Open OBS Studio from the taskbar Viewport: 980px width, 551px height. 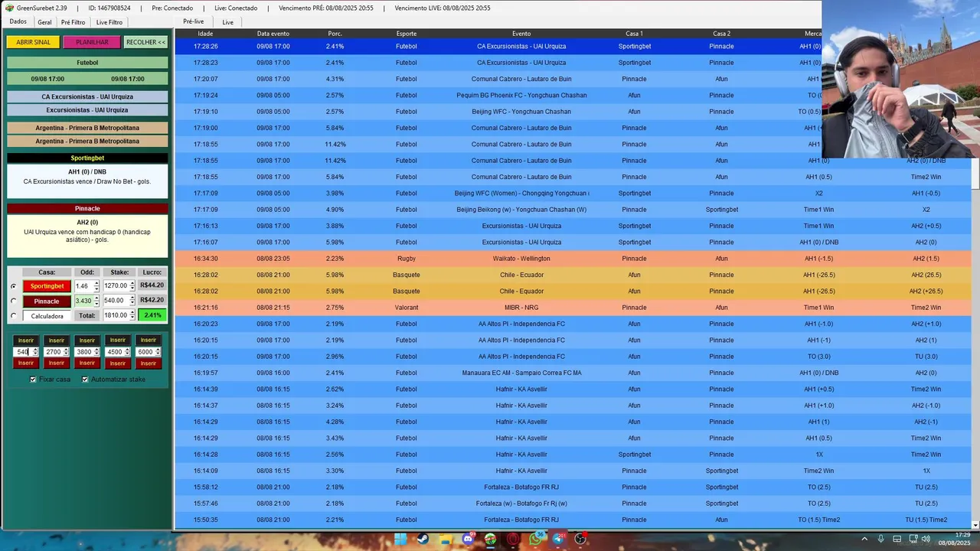tap(580, 539)
